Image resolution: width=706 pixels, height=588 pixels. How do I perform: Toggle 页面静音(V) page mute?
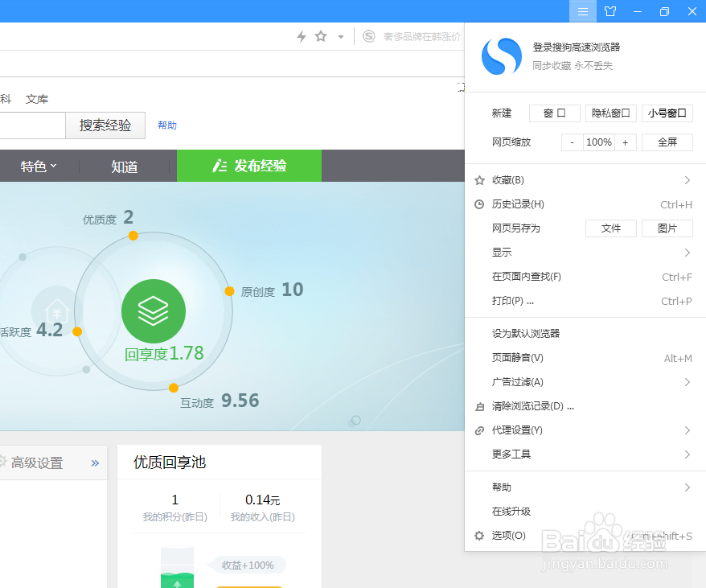coord(585,358)
